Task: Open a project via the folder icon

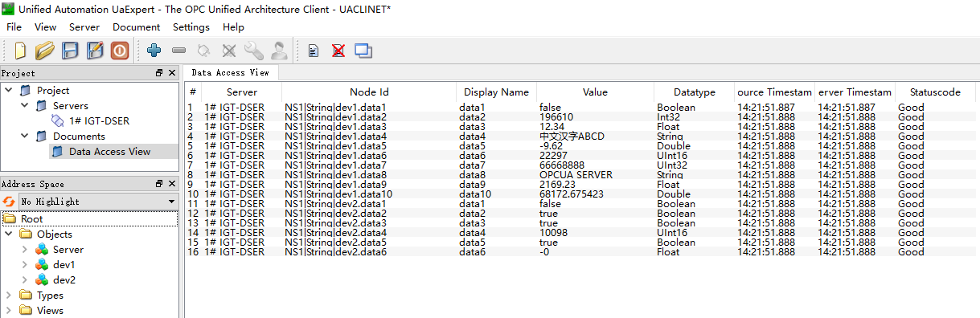Action: [44, 51]
